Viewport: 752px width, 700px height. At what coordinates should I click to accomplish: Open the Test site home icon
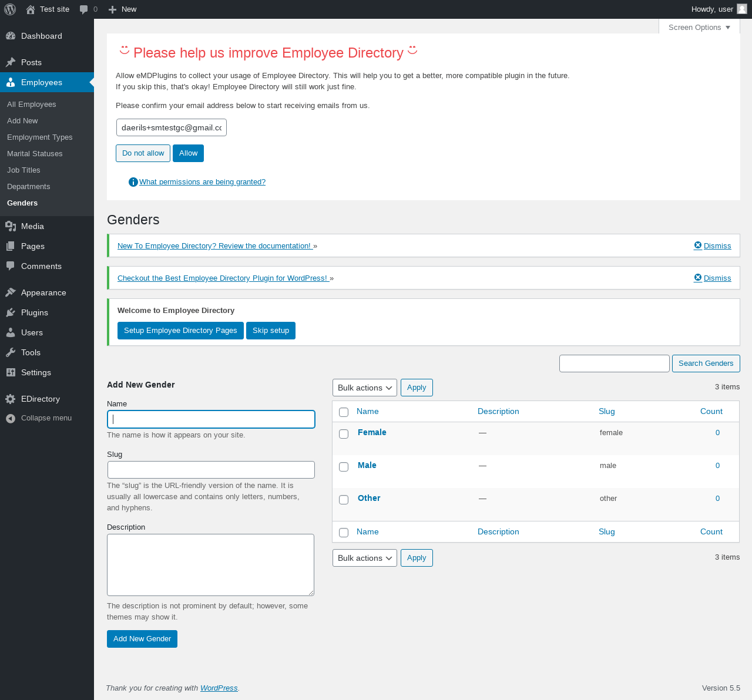tap(31, 9)
